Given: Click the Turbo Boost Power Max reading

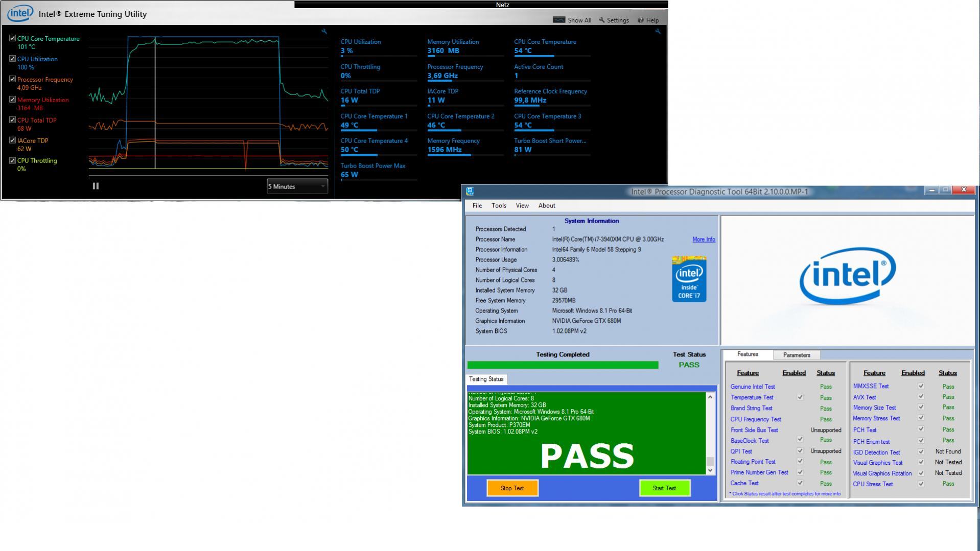Looking at the screenshot, I should pos(349,175).
